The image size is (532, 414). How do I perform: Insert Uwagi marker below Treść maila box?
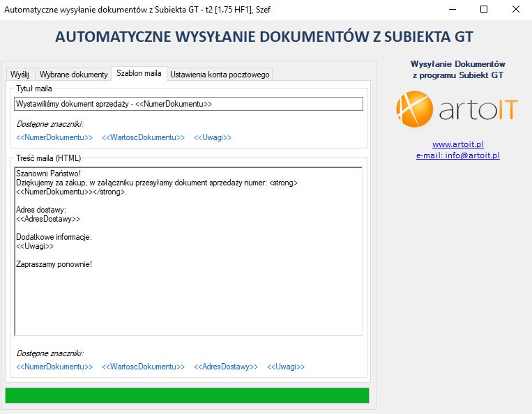286,367
